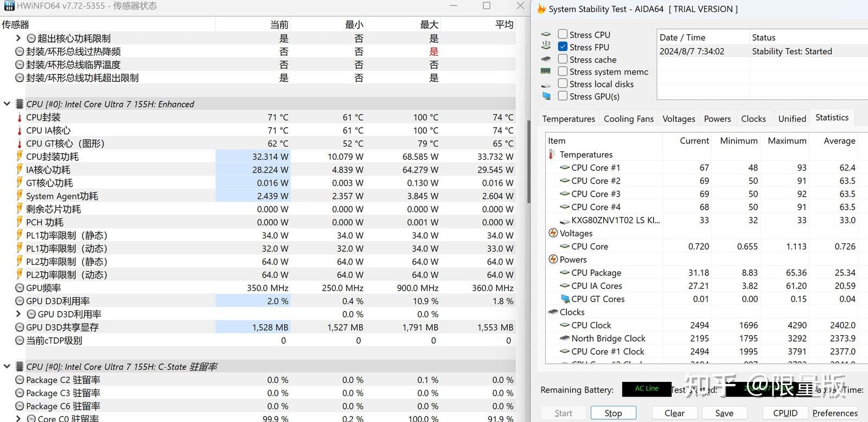This screenshot has height=422, width=868.
Task: Click the lightning icon beside PL2功率限制 (动态)
Action: point(20,274)
